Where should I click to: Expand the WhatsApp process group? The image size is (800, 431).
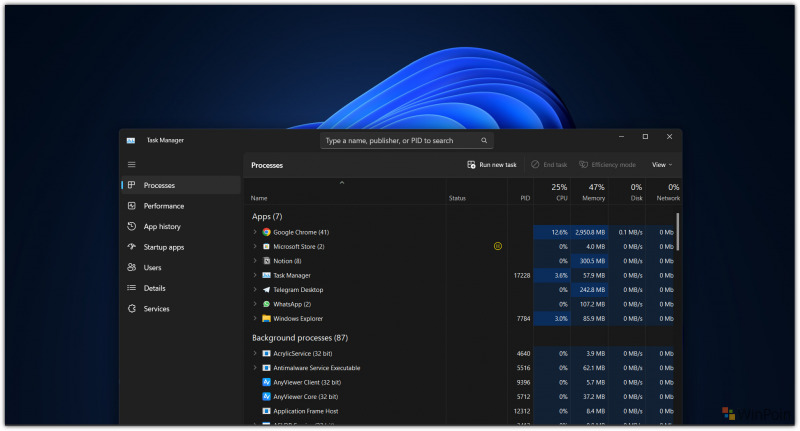click(255, 304)
